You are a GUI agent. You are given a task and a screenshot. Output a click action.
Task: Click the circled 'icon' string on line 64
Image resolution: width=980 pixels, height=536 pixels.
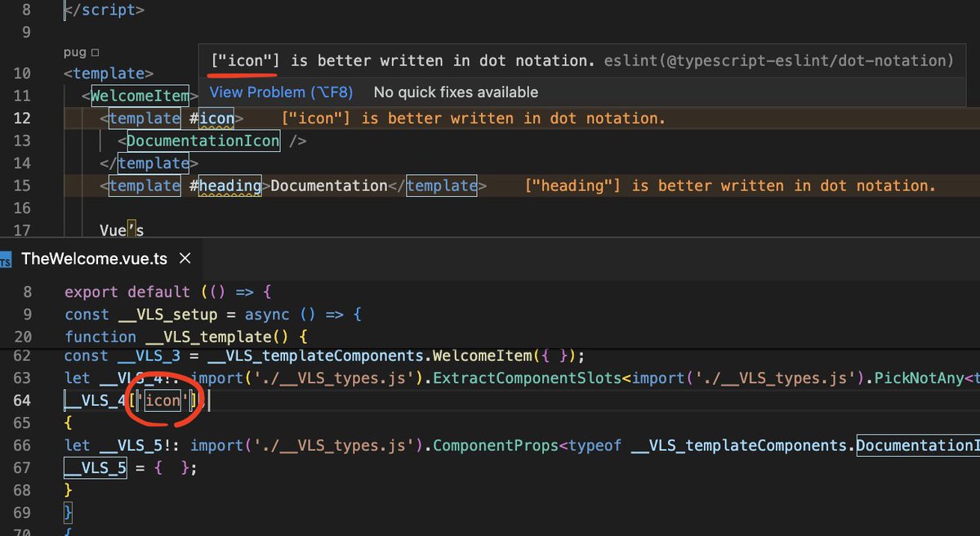163,400
